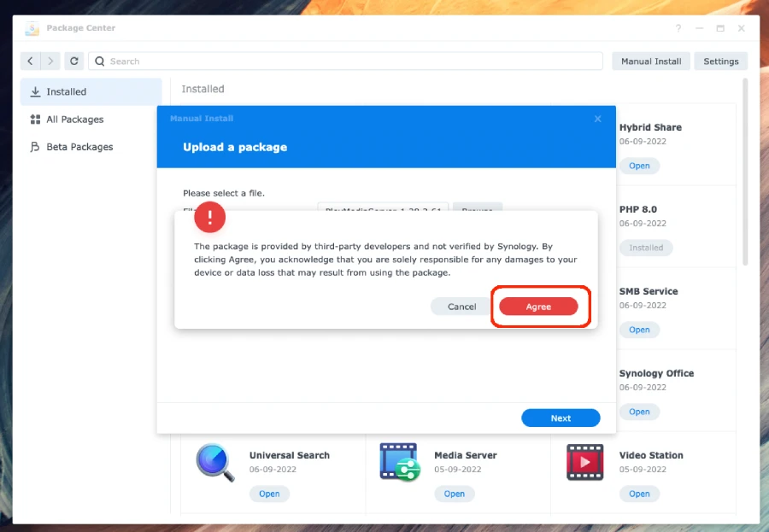Click the Package Center app icon
Image resolution: width=769 pixels, height=532 pixels.
coord(32,28)
